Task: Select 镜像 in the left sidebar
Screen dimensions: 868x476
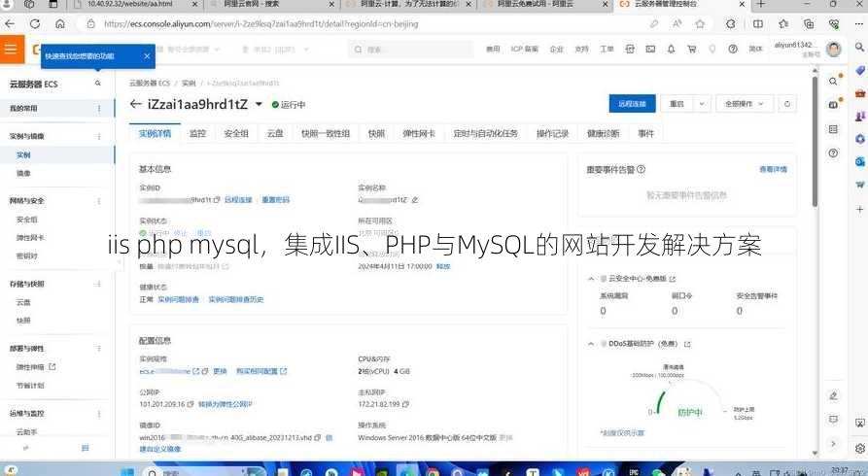Action: point(23,173)
